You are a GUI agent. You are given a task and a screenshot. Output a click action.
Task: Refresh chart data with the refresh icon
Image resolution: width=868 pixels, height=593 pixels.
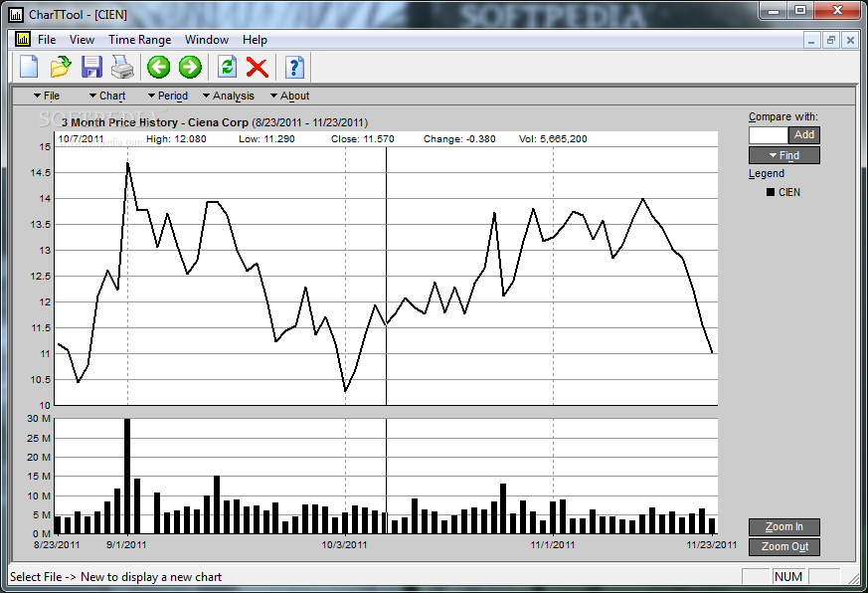(227, 67)
